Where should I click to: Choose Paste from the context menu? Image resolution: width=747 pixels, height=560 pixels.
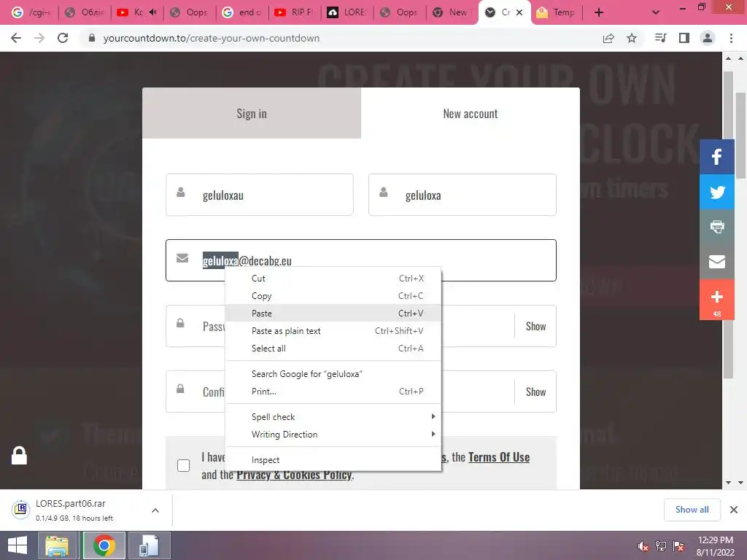pyautogui.click(x=333, y=313)
